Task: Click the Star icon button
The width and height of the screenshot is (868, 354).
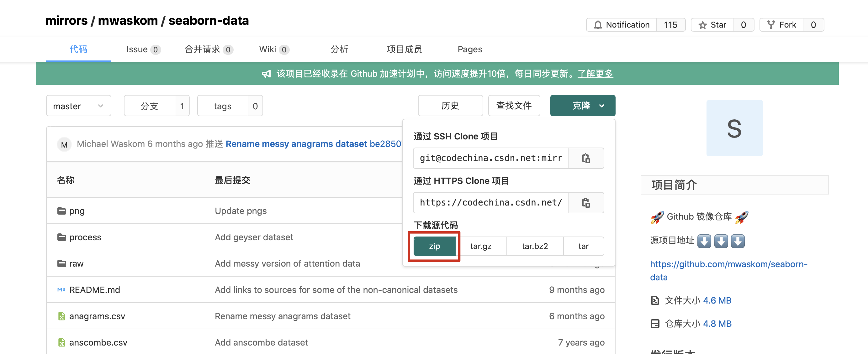Action: click(702, 25)
